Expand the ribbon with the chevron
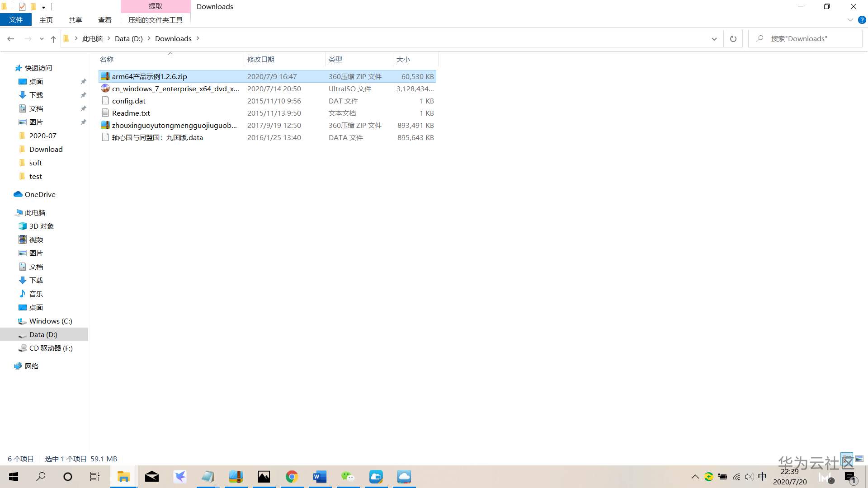 (850, 20)
